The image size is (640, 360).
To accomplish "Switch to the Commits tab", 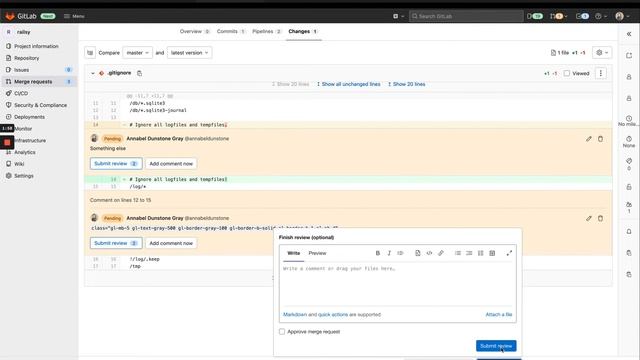I will point(231,31).
